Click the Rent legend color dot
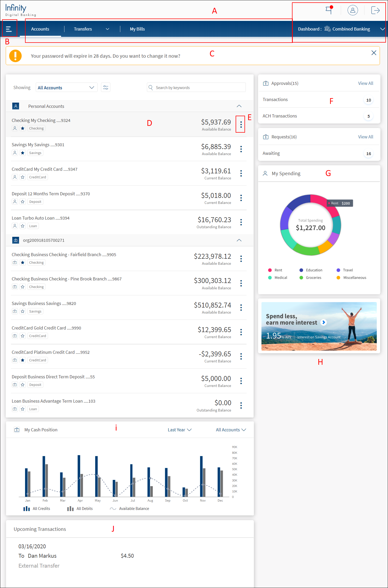 pyautogui.click(x=270, y=270)
